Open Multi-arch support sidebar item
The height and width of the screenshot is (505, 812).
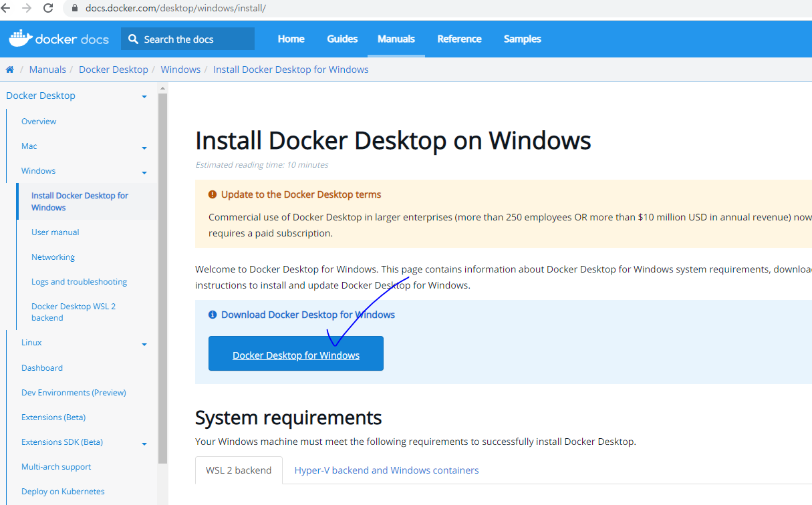(x=56, y=467)
